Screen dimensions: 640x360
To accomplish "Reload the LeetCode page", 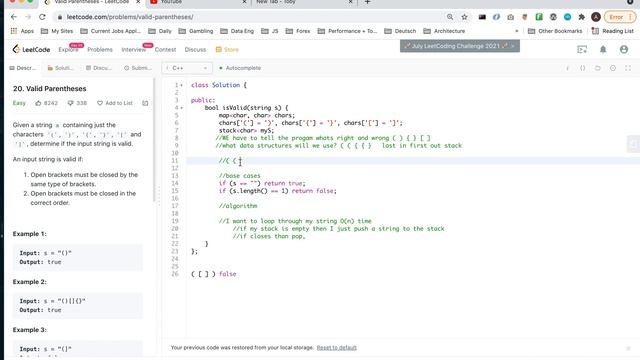I will pos(42,17).
